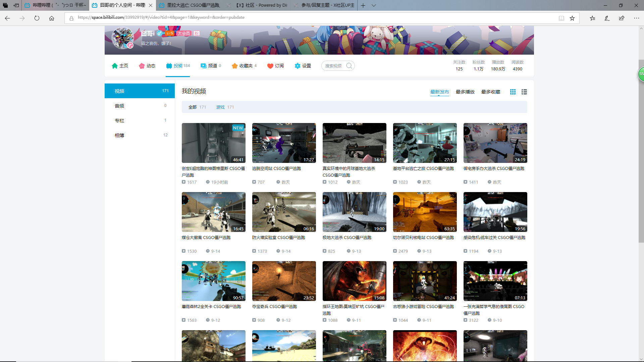Open browser tab list chevron dropdown
The height and width of the screenshot is (362, 644).
[374, 5]
